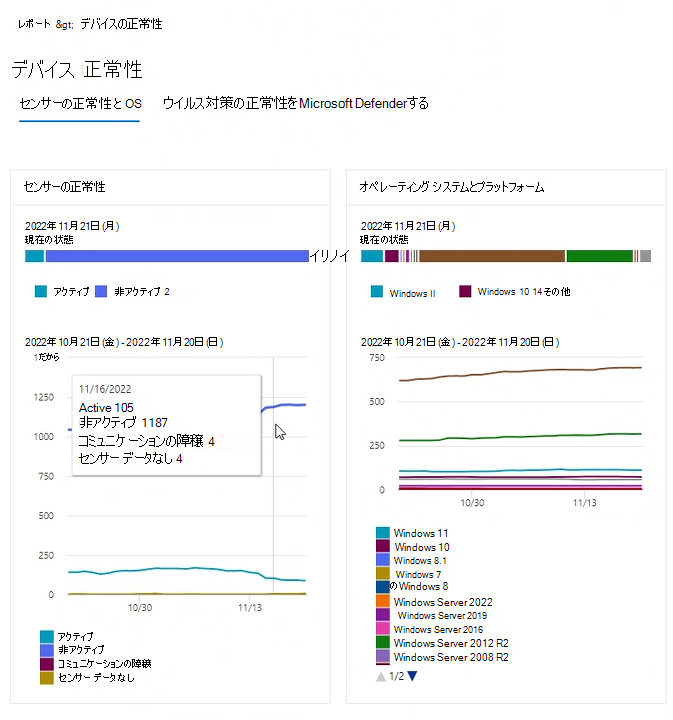Click brown segment in OS status bar
The height and width of the screenshot is (720, 673).
[492, 256]
